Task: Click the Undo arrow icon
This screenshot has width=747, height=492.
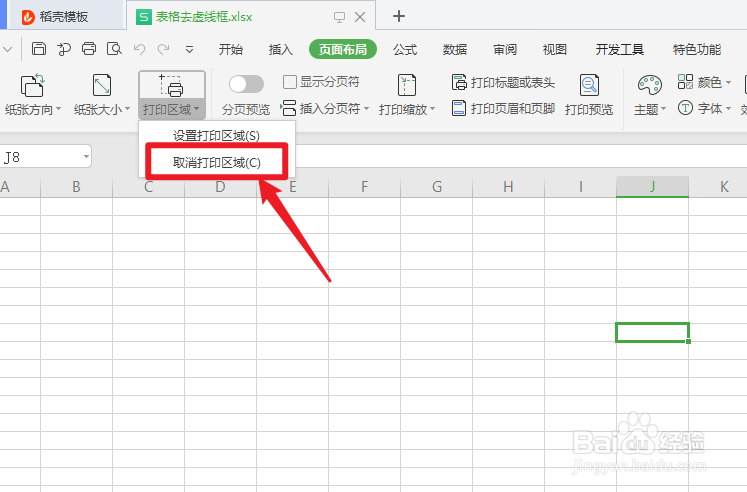Action: click(x=139, y=49)
